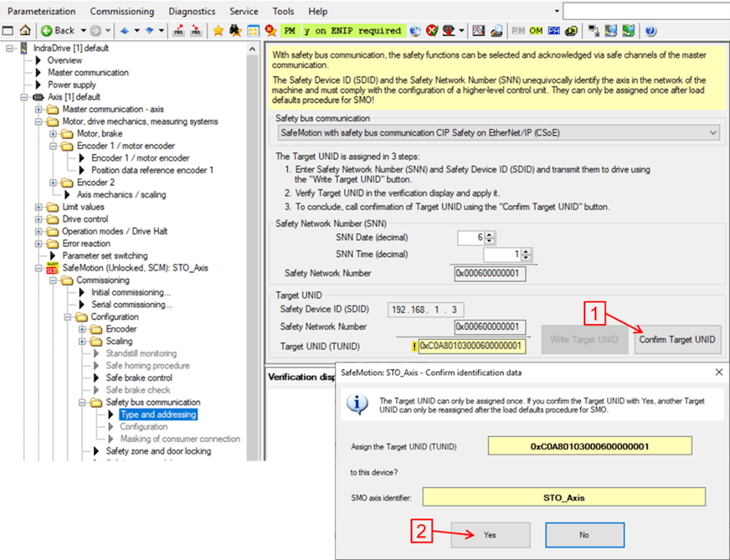
Task: Click the Confirm Target UNID button
Action: pos(677,340)
